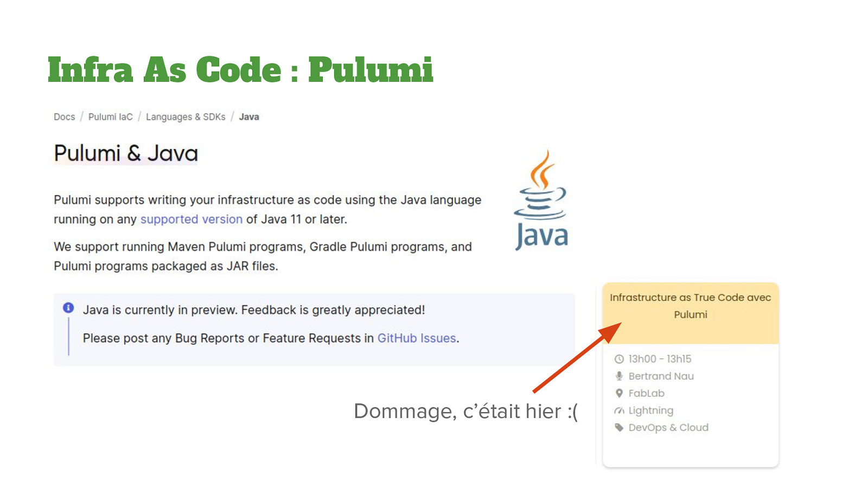
Task: Click the 'Lightning' format text
Action: pos(650,410)
